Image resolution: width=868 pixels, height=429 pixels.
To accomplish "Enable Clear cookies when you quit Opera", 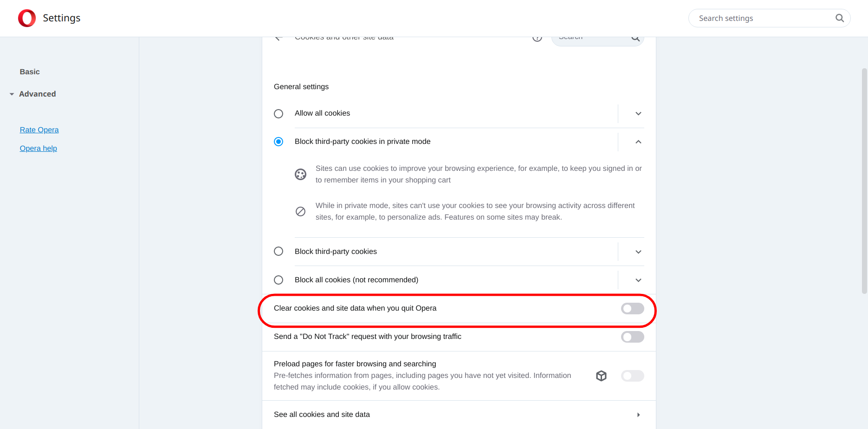I will coord(633,308).
